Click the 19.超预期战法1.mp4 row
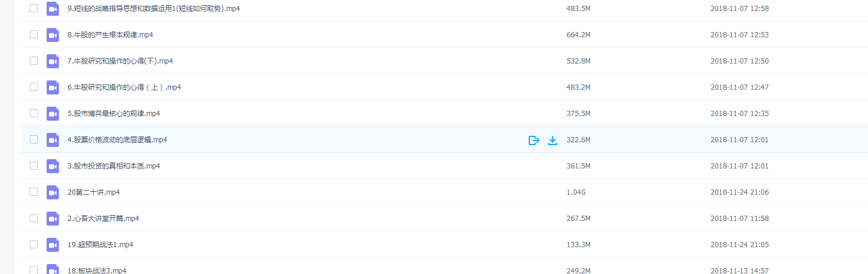This screenshot has width=868, height=274. coord(444,244)
